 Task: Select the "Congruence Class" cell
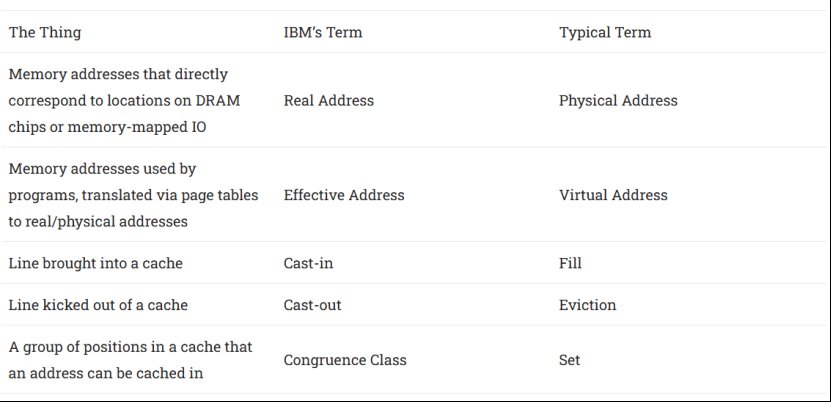pos(345,360)
